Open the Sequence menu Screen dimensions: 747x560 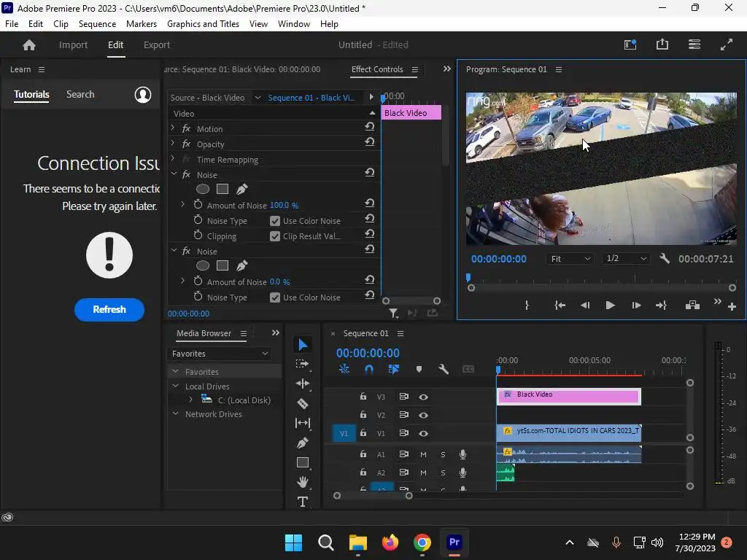pos(97,24)
